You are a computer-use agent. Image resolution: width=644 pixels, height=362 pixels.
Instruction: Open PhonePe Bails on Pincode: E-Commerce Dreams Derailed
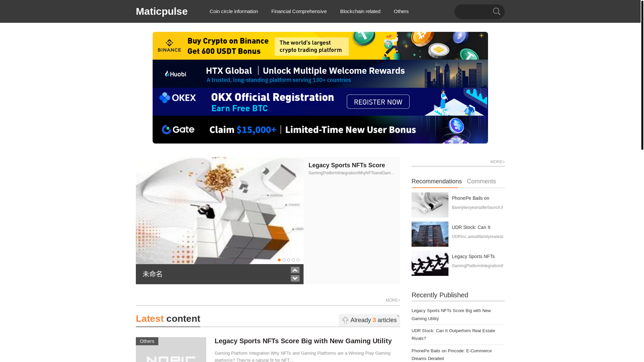tap(451, 355)
